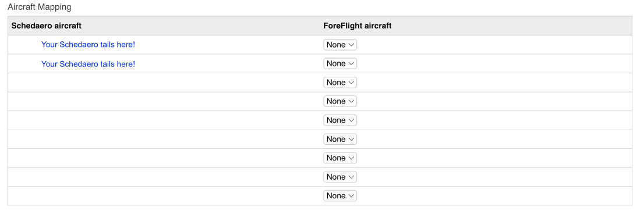Follow the second 'Your Schedaero tails here!' link
This screenshot has width=644, height=214.
[88, 64]
